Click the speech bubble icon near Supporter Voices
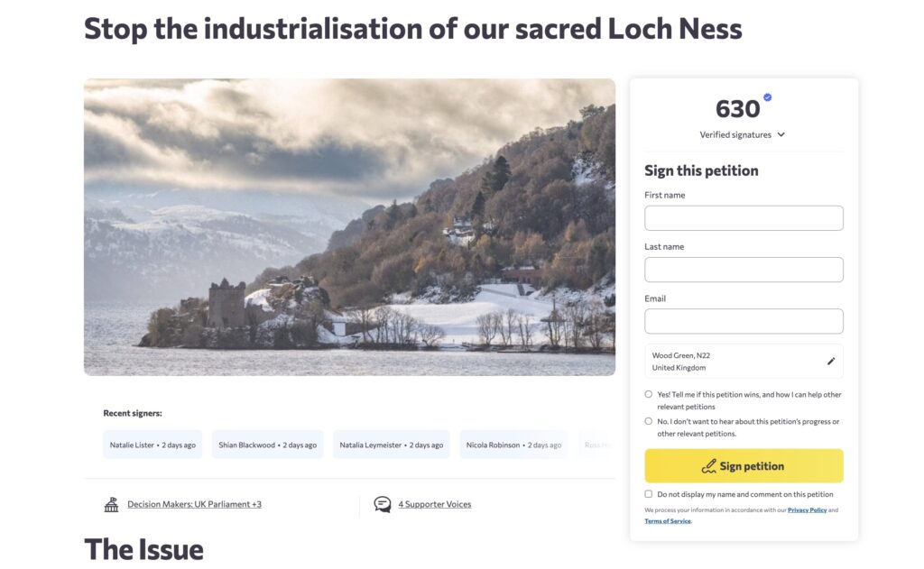 [382, 504]
